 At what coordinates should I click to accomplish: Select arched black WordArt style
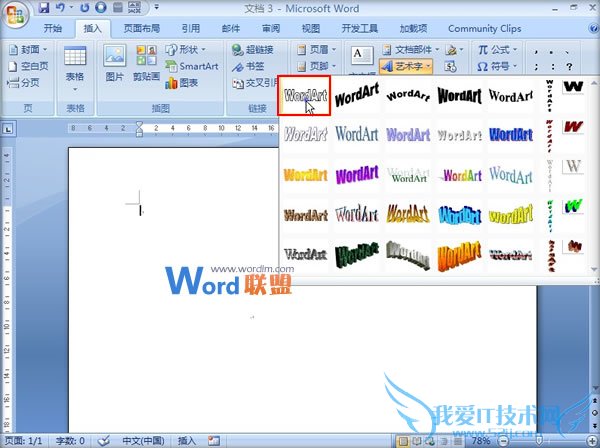coord(408,96)
